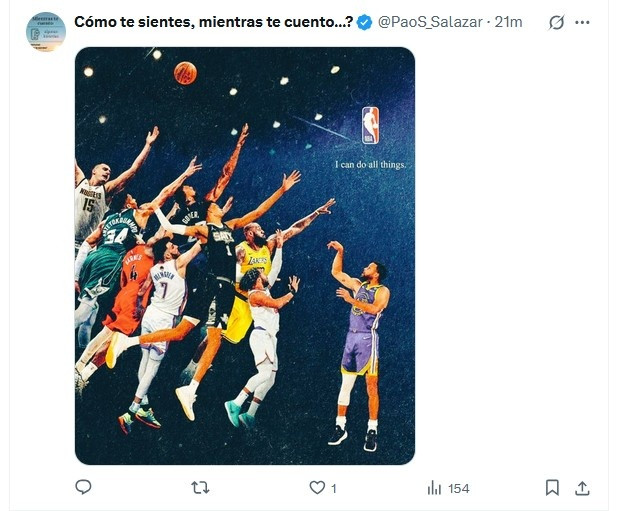Toggle the heart like button

[x=317, y=487]
